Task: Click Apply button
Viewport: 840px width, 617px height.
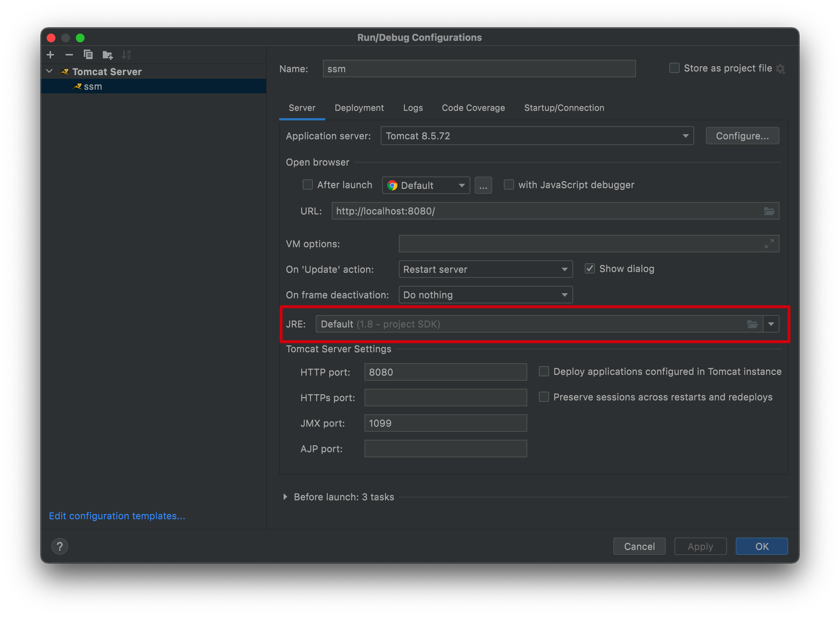Action: click(x=700, y=546)
